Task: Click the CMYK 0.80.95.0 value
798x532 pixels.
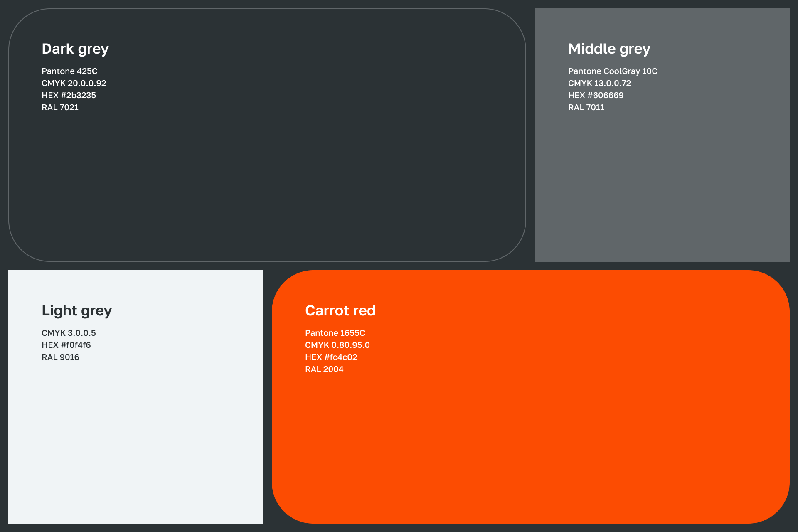Action: pos(337,345)
